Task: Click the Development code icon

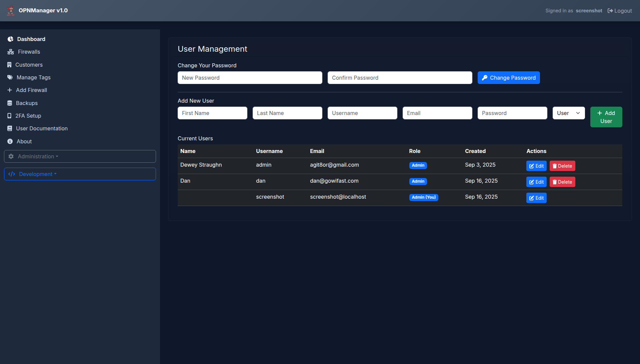Action: [x=12, y=174]
